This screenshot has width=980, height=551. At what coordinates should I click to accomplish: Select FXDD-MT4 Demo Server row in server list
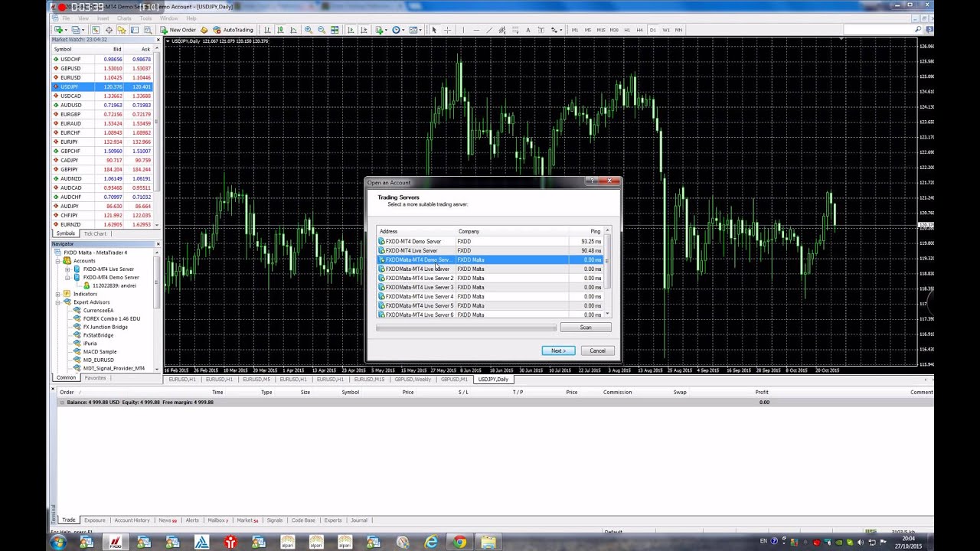(490, 241)
